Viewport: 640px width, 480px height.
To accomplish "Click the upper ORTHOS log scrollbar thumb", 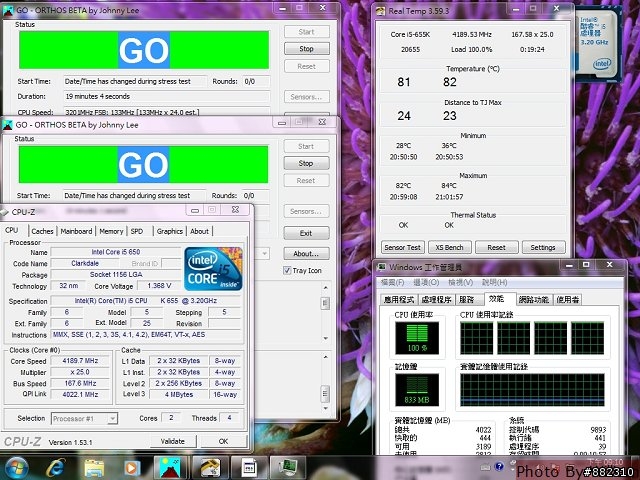I will [325, 303].
